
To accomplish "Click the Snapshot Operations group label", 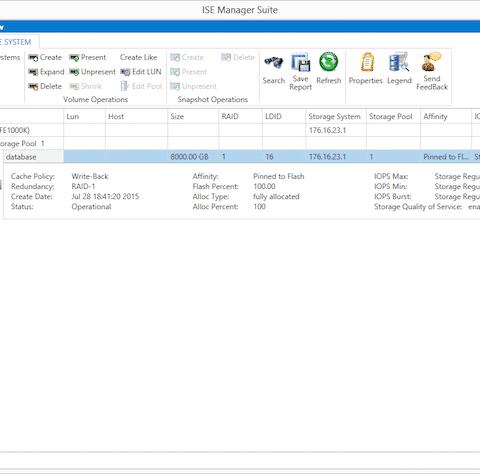I will click(x=213, y=99).
